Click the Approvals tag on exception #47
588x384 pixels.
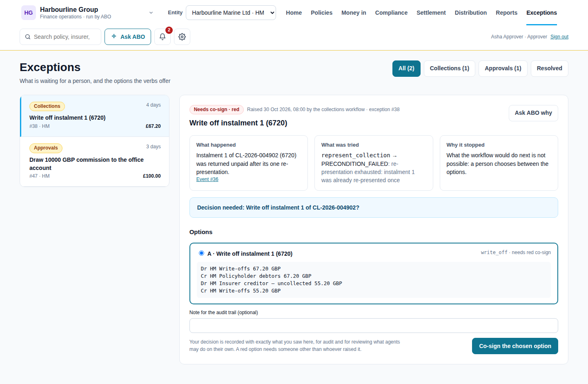46,148
